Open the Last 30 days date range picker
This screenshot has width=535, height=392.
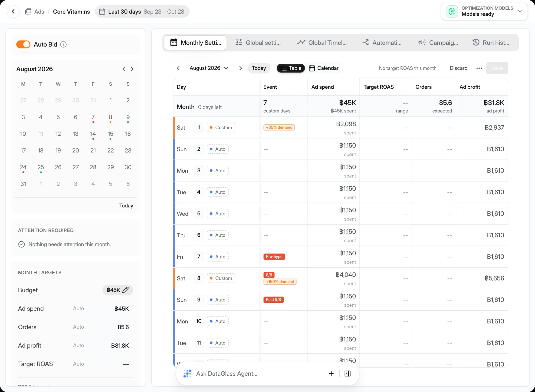coord(142,11)
